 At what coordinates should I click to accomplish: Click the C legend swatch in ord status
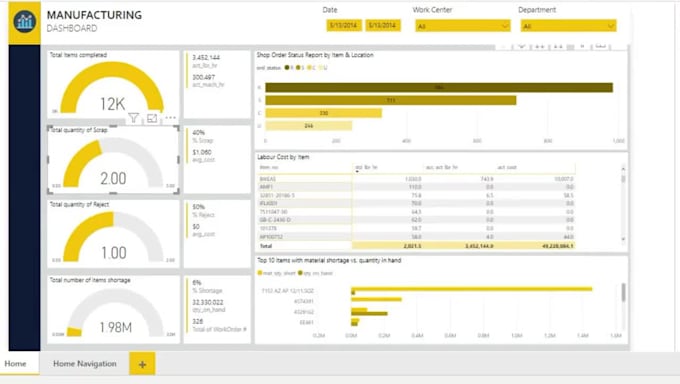pos(309,68)
